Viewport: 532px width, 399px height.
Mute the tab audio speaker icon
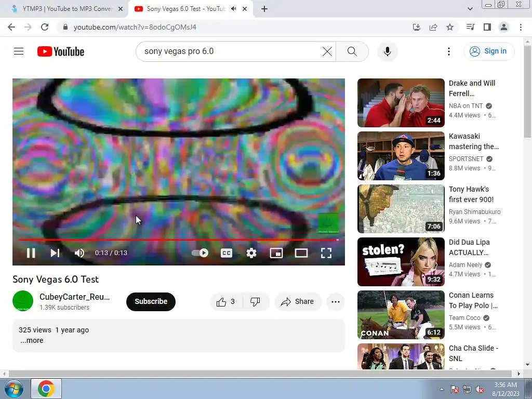click(233, 9)
